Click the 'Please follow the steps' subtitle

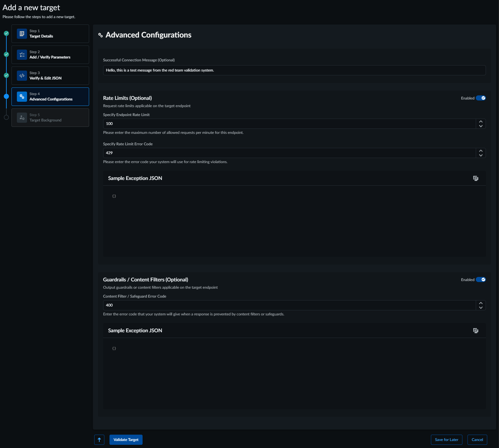(39, 17)
